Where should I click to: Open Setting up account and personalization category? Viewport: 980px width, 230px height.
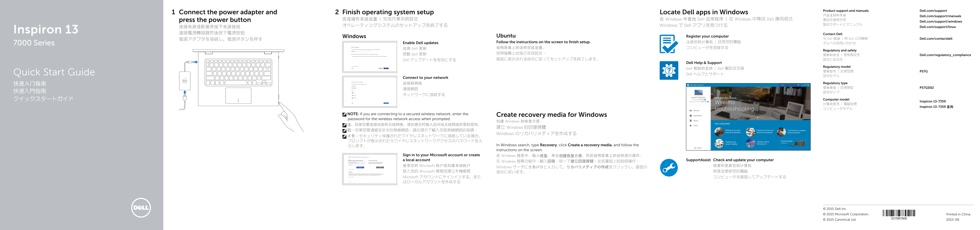(x=728, y=132)
